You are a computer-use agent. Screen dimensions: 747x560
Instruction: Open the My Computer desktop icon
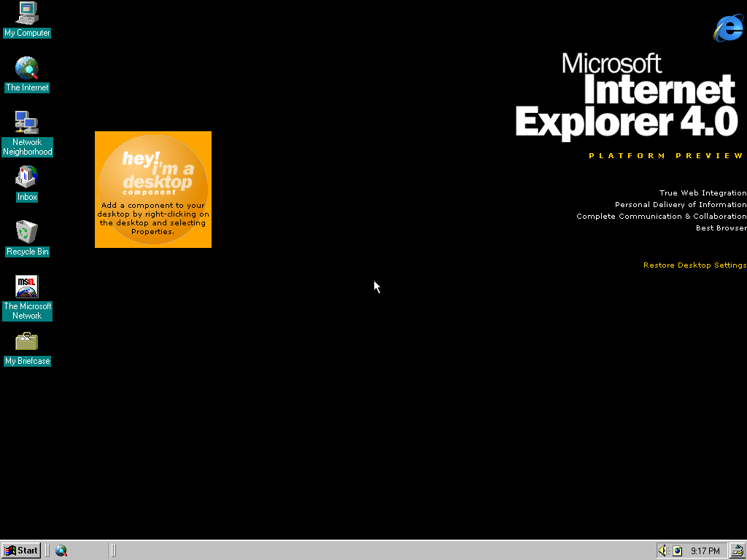(27, 13)
